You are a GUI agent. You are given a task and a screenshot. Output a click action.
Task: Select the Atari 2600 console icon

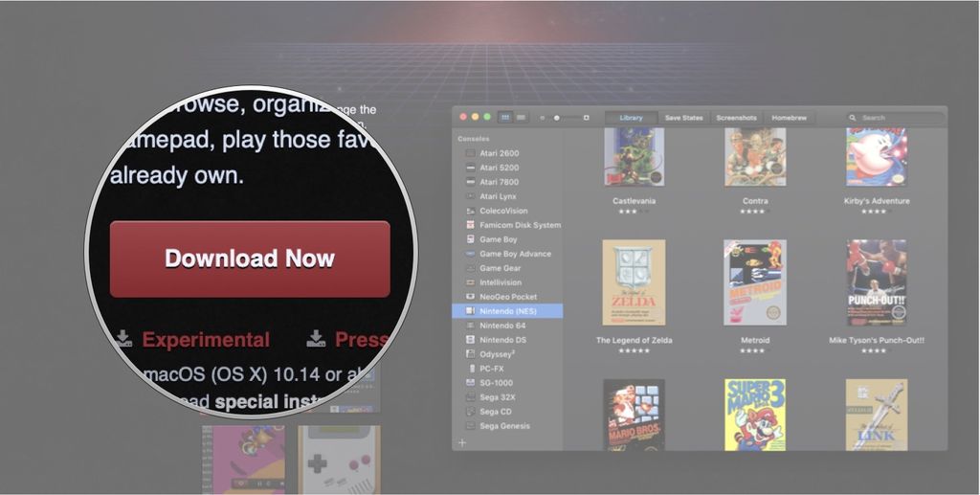point(471,153)
